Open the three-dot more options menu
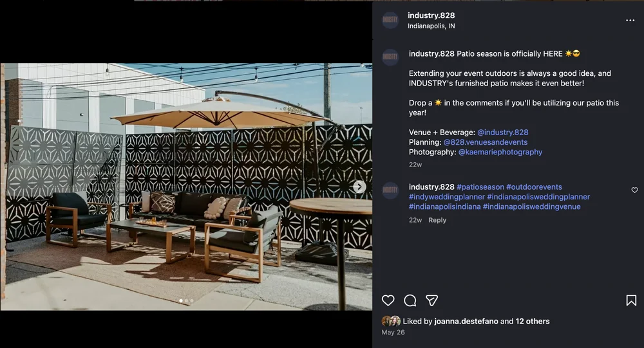Viewport: 644px width, 348px height. [x=630, y=21]
